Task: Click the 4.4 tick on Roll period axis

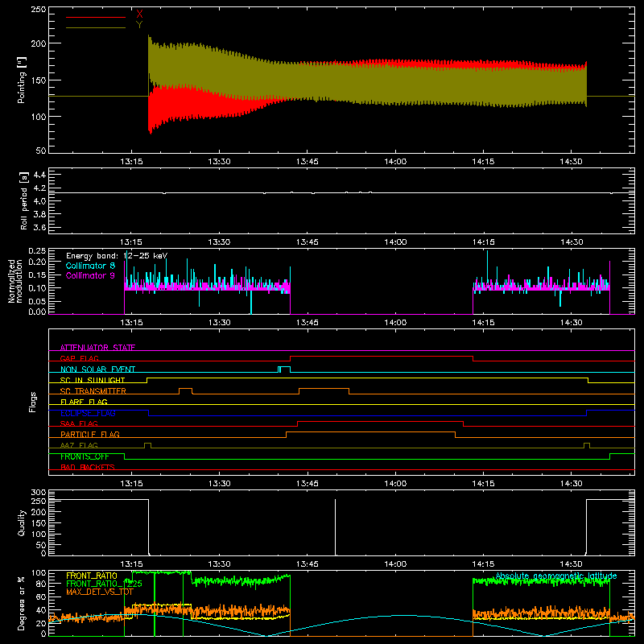Action: (39, 175)
